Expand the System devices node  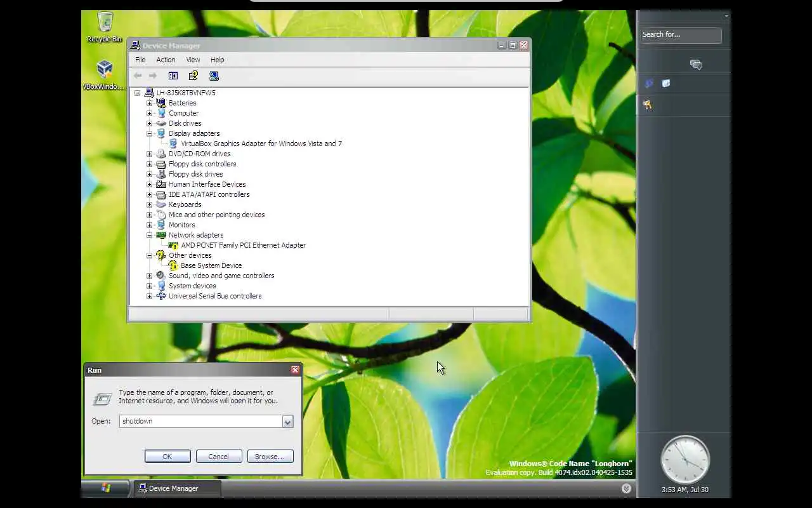pyautogui.click(x=149, y=286)
